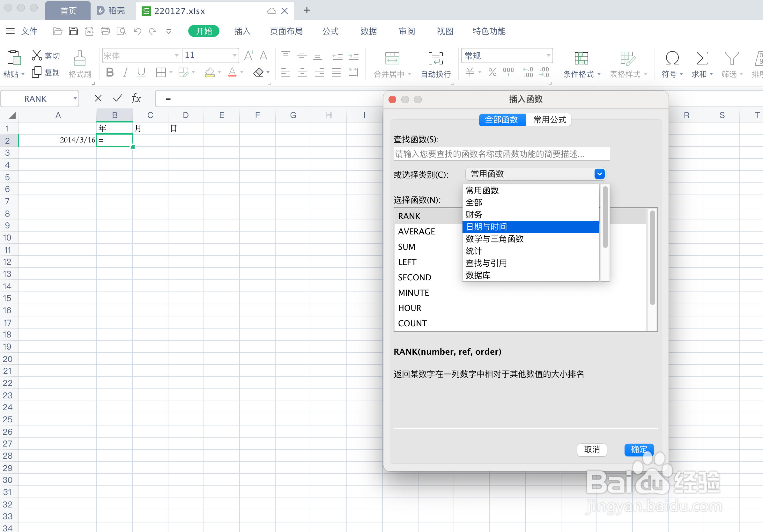The height and width of the screenshot is (532, 763).
Task: Click the 取消 button
Action: 591,450
